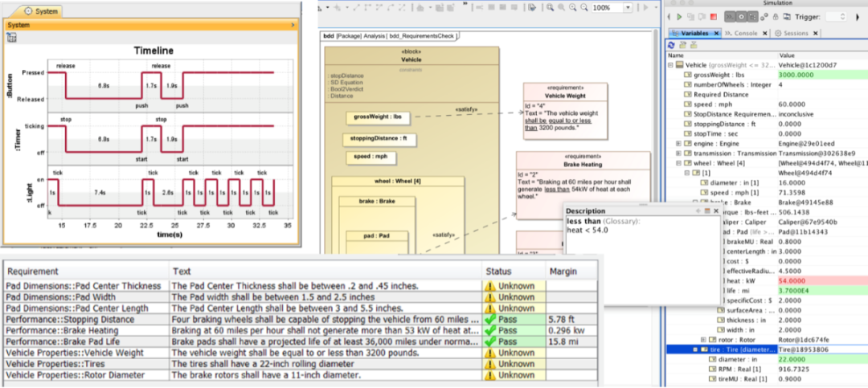The height and width of the screenshot is (388, 868).
Task: Close the Variables tab
Action: (716, 33)
